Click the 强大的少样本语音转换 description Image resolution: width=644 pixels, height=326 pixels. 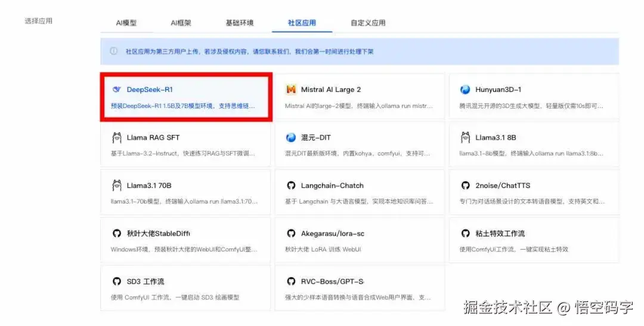tap(358, 297)
